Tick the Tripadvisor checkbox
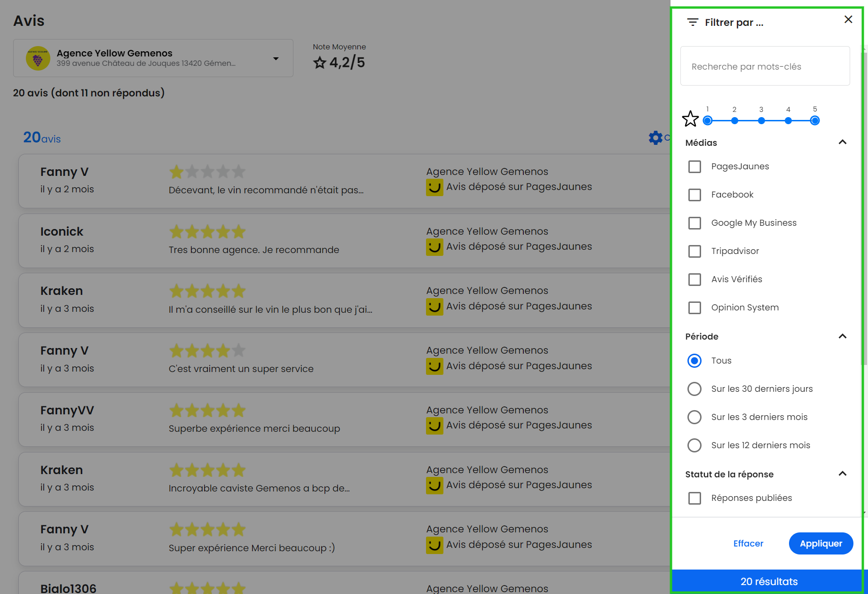Screen dimensions: 868x594 click(x=694, y=251)
